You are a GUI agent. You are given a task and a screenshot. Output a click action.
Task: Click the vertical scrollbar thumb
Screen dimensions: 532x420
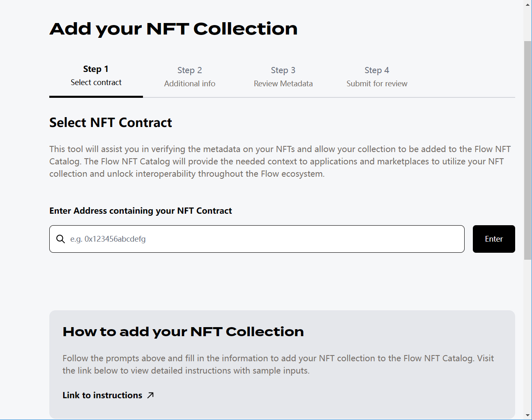(x=528, y=150)
